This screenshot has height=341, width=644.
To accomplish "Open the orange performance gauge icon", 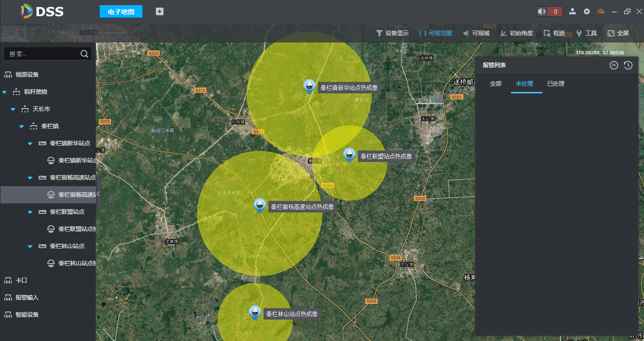I will pyautogui.click(x=601, y=11).
